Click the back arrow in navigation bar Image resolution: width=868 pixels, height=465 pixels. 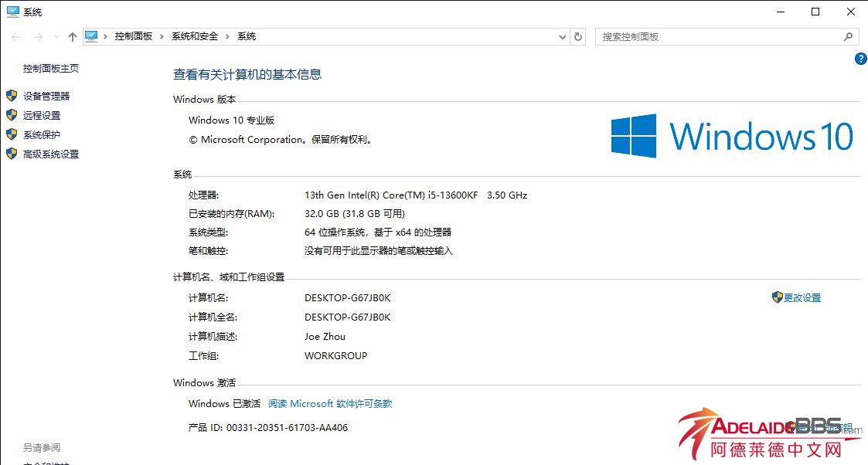click(x=15, y=36)
